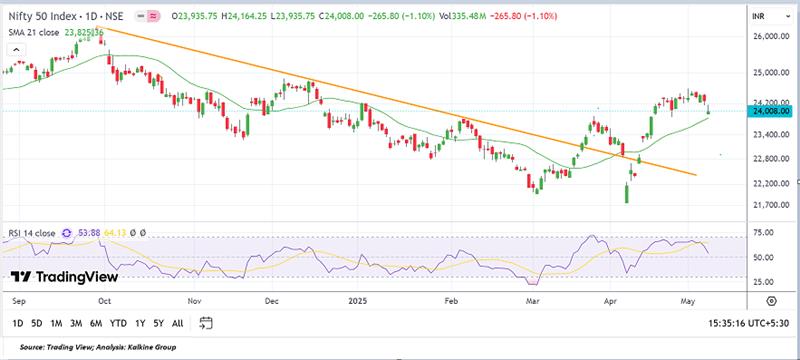Viewport: 800px width, 360px height.
Task: Click the SMA value 23,825.36
Action: [x=83, y=32]
